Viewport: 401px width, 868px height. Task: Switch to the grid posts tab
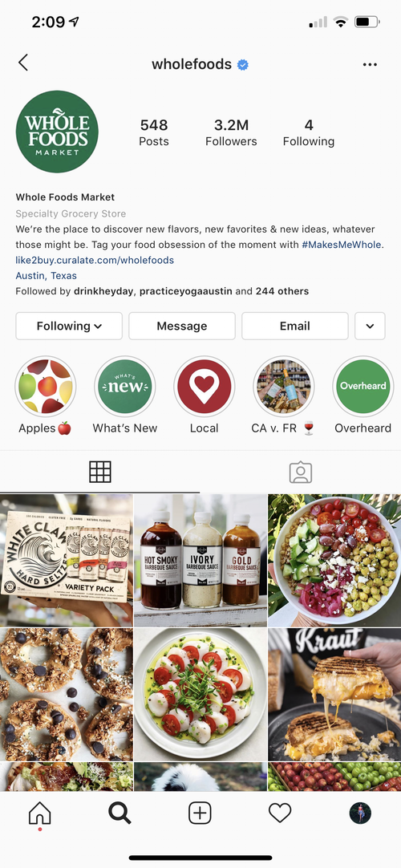click(100, 472)
